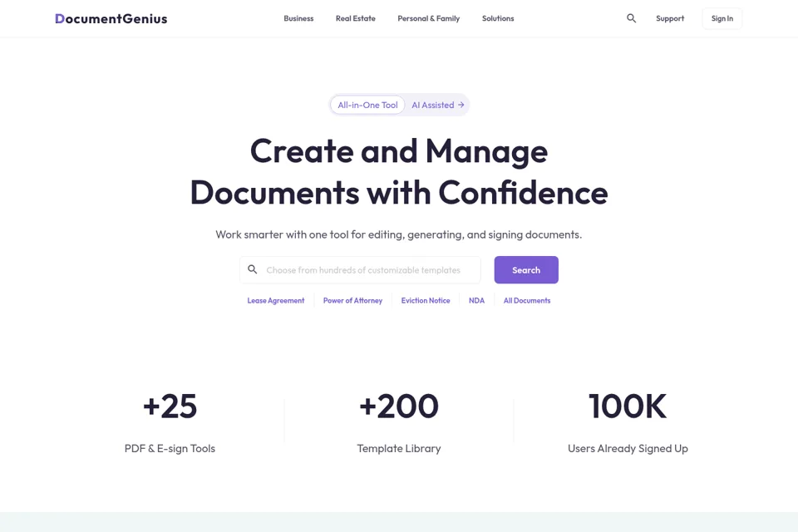Screen dimensions: 798x532
Task: Click the Work smarter subtitle text
Action: [398, 234]
